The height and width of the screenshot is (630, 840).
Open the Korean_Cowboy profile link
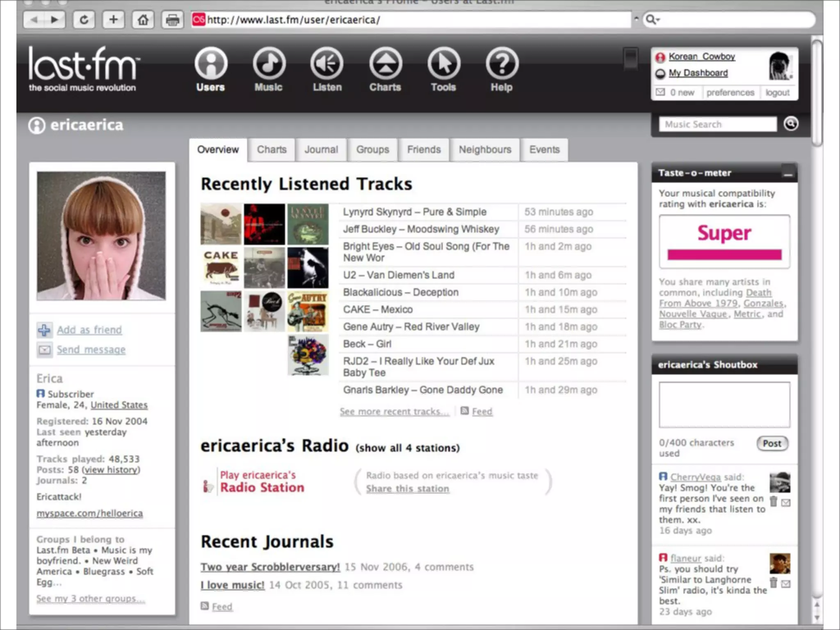click(x=702, y=56)
